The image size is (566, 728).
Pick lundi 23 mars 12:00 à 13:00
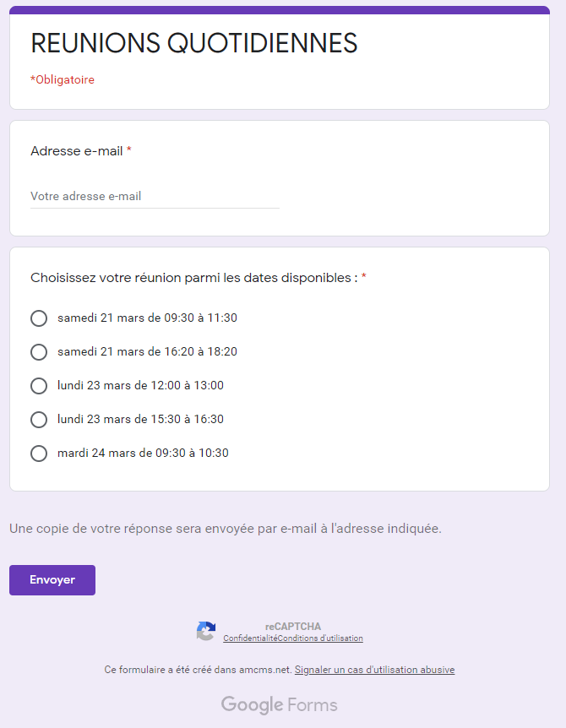39,386
